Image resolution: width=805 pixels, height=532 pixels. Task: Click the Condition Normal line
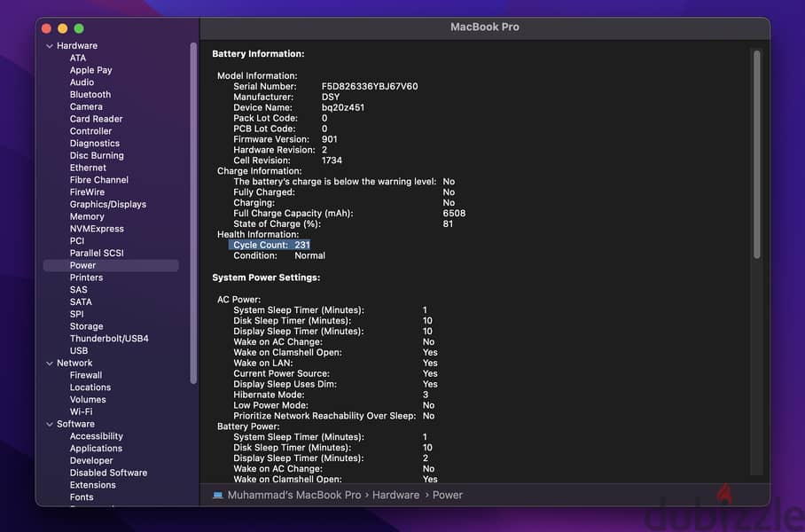[x=279, y=255]
